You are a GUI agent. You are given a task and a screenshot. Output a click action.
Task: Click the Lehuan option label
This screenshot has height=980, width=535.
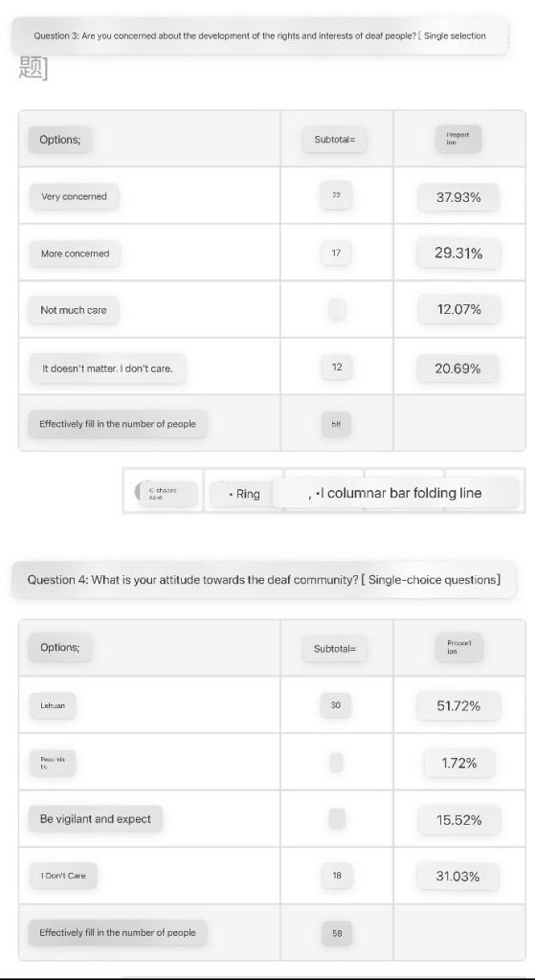tap(54, 705)
